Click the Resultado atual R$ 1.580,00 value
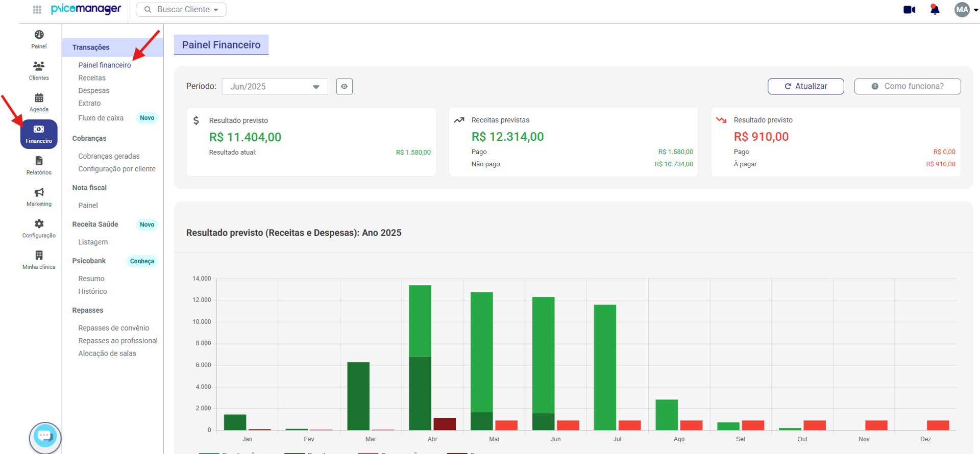Viewport: 980px width, 454px height. coord(413,153)
